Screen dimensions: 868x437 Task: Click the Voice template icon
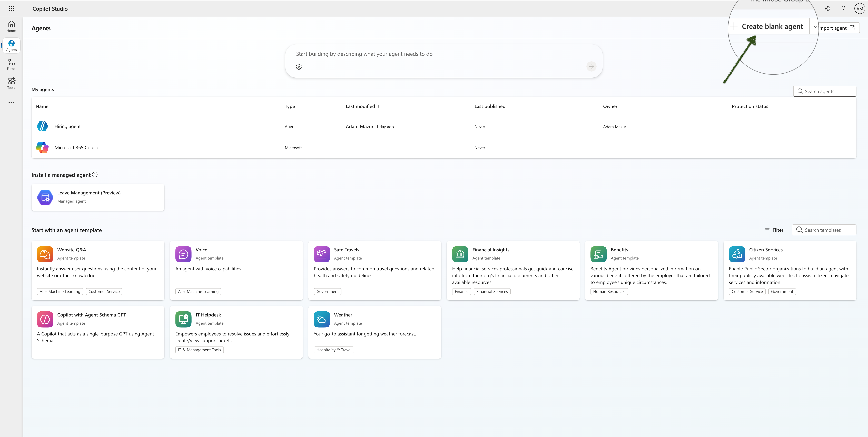click(183, 254)
